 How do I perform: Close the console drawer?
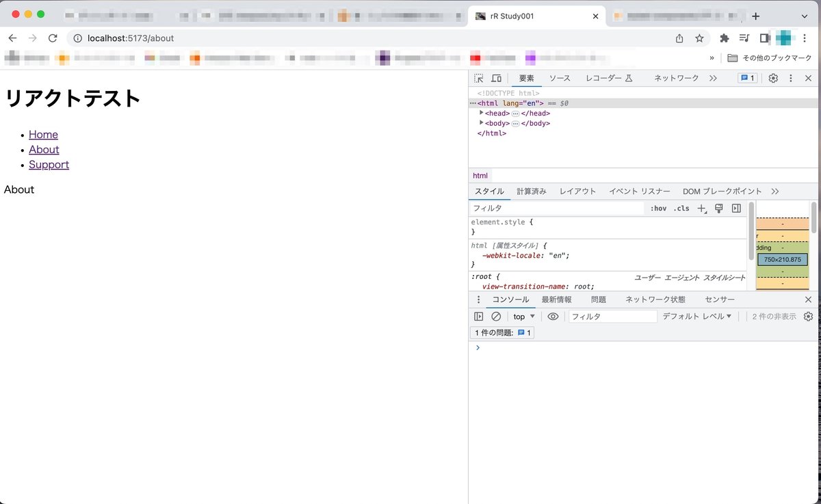pos(808,300)
